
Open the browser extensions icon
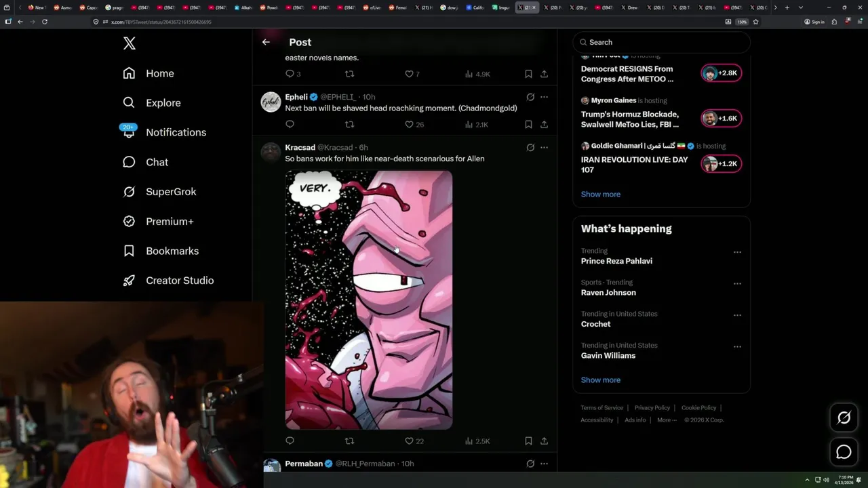[834, 22]
